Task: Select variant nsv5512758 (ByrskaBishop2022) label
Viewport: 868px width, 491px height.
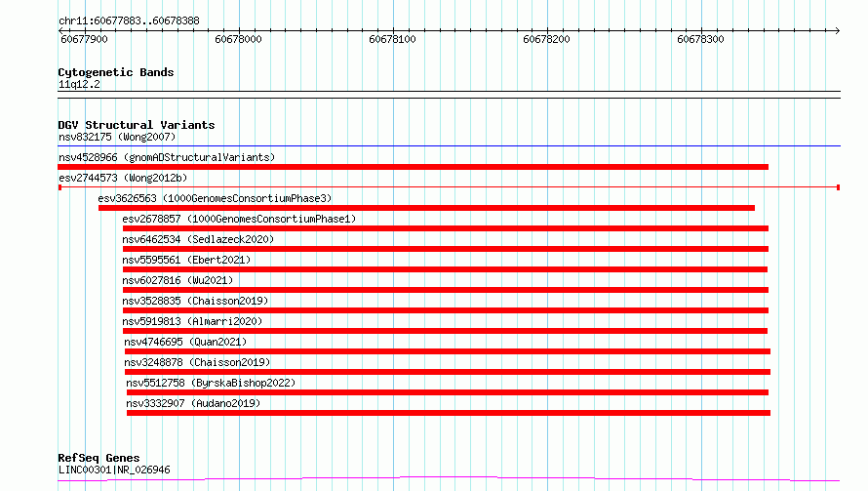Action: click(x=211, y=383)
